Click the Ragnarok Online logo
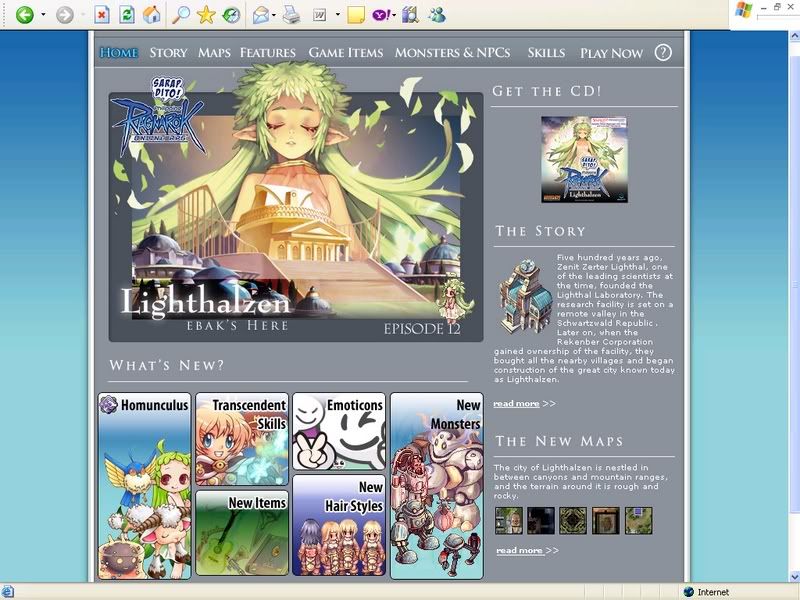Viewport: 800px width, 600px height. pyautogui.click(x=159, y=117)
